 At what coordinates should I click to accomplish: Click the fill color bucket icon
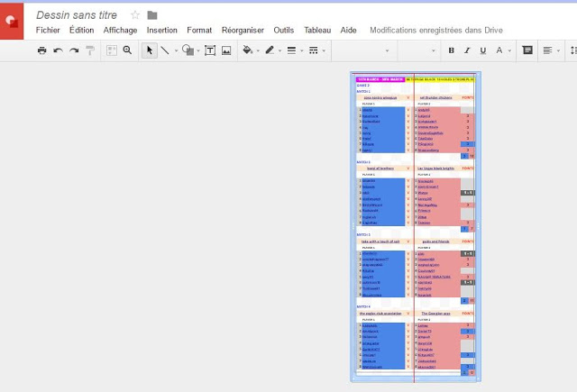248,50
